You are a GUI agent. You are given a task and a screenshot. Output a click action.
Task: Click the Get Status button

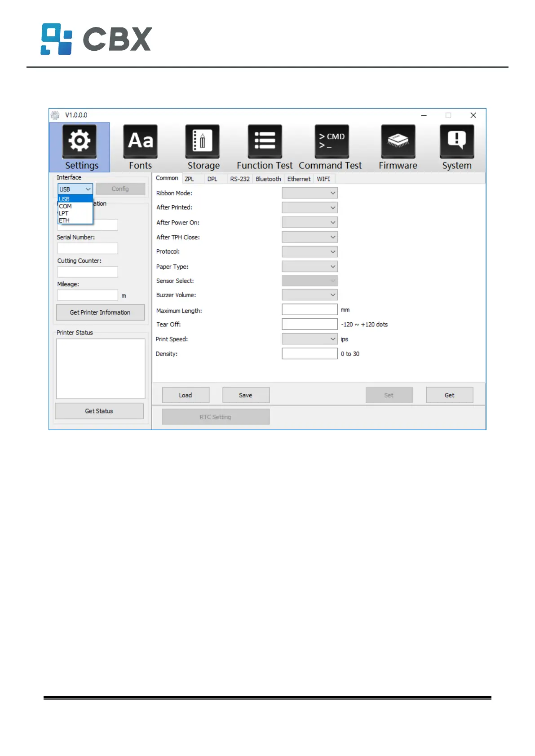(99, 411)
